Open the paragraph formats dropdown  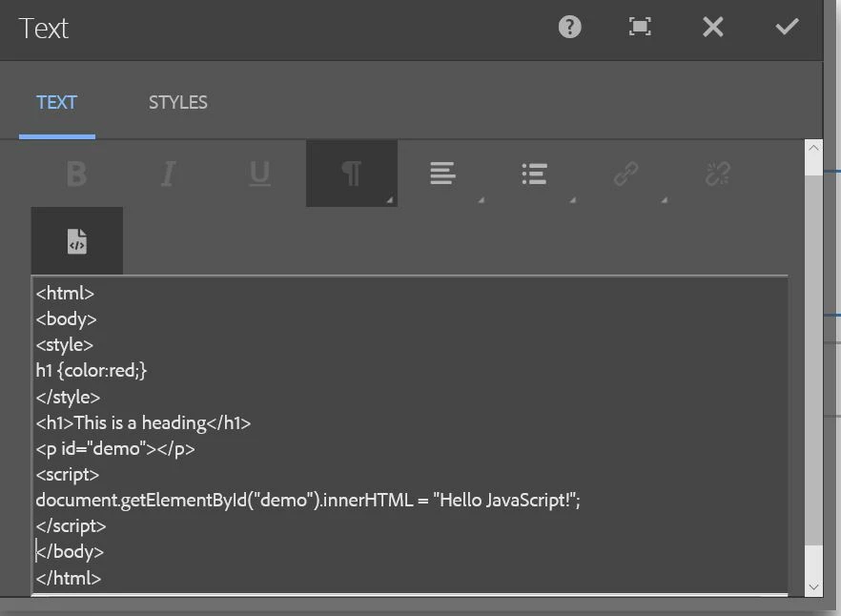tap(352, 174)
